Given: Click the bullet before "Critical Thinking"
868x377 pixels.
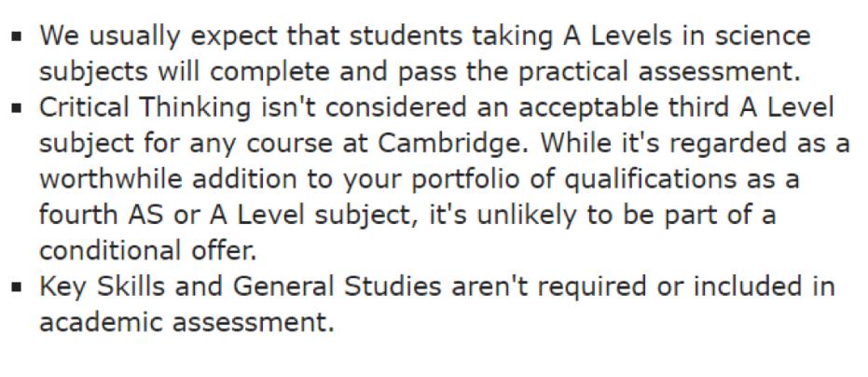Looking at the screenshot, I should tap(18, 108).
